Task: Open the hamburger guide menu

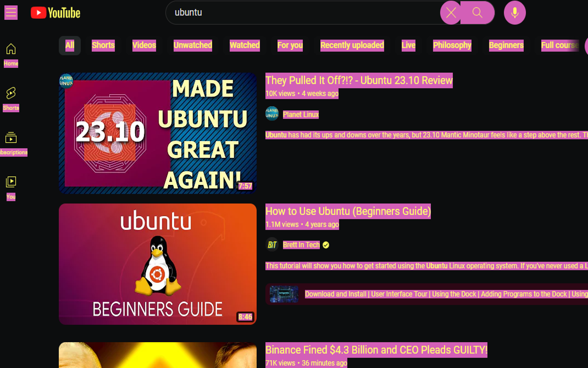Action: click(x=11, y=12)
